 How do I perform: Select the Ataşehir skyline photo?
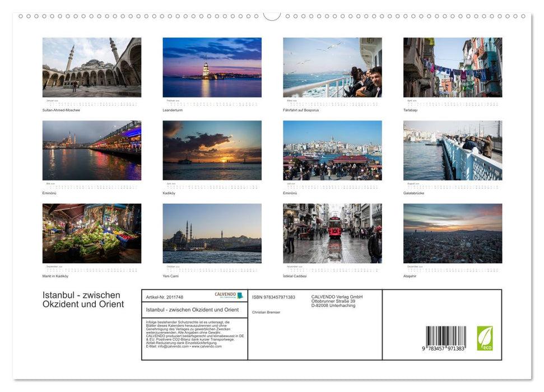(453, 234)
